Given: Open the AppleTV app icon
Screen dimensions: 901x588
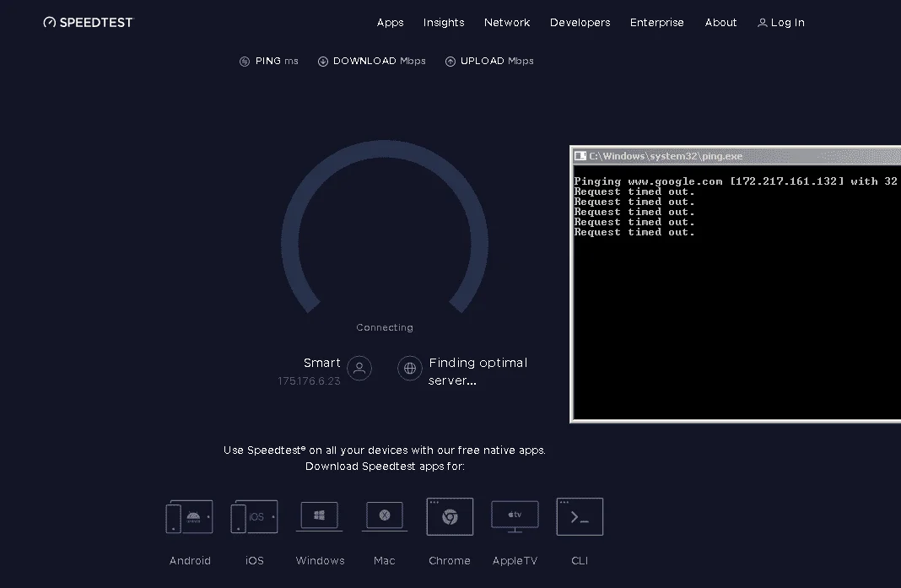Looking at the screenshot, I should coord(515,517).
